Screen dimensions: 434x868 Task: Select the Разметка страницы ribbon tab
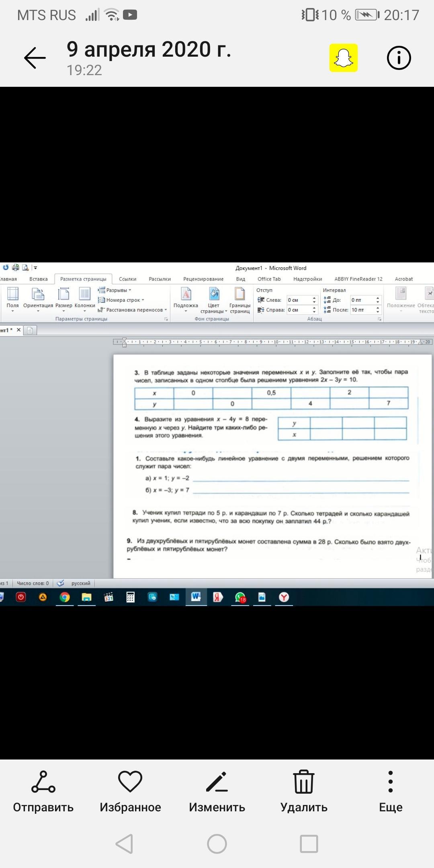tap(83, 279)
